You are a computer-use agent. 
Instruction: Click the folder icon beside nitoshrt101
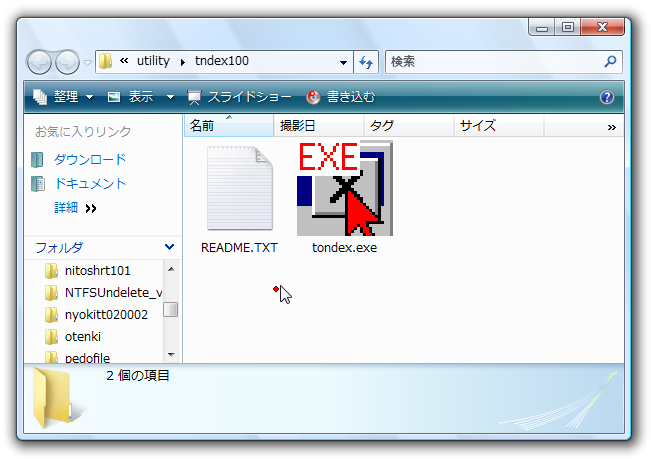click(51, 271)
